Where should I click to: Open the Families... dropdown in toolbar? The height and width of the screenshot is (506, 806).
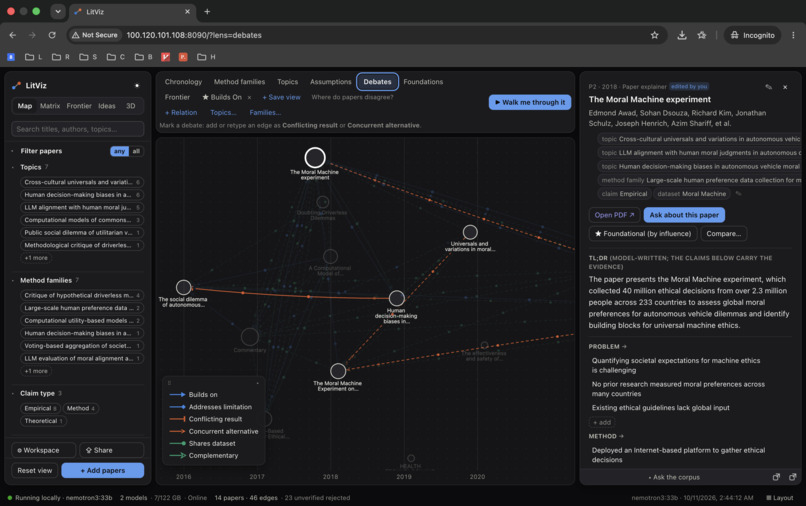click(265, 113)
